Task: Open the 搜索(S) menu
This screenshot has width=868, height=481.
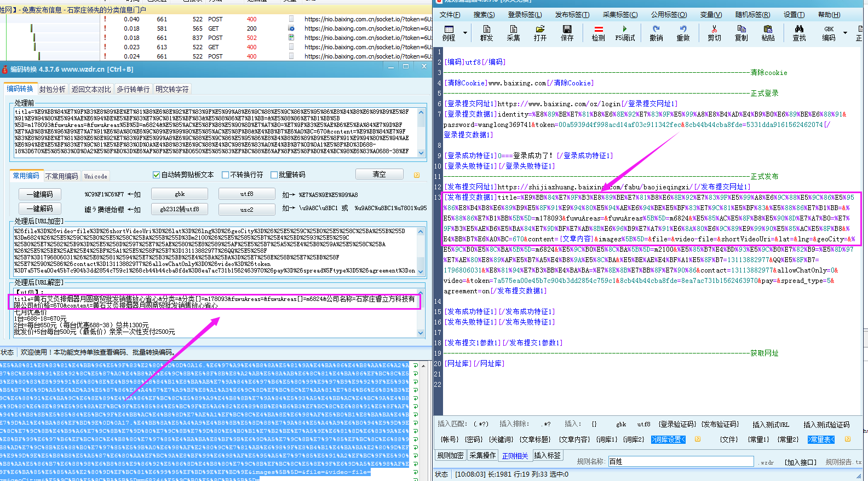Action: click(484, 15)
